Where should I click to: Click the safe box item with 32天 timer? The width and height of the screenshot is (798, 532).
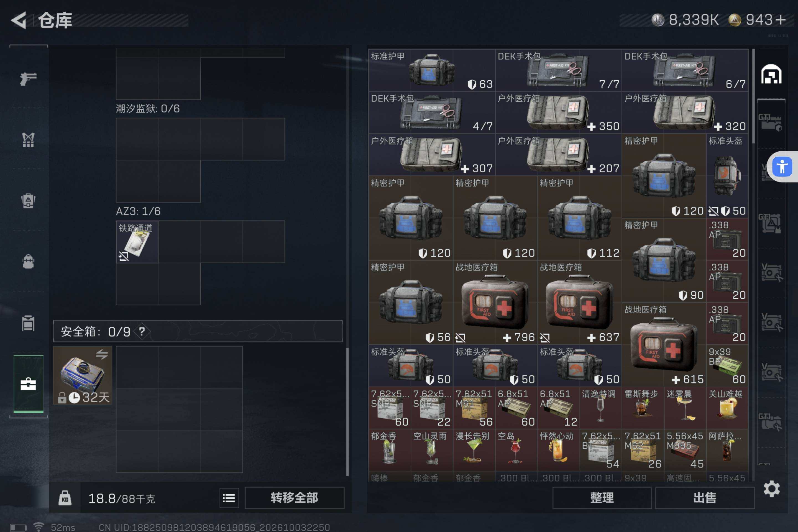coord(83,375)
